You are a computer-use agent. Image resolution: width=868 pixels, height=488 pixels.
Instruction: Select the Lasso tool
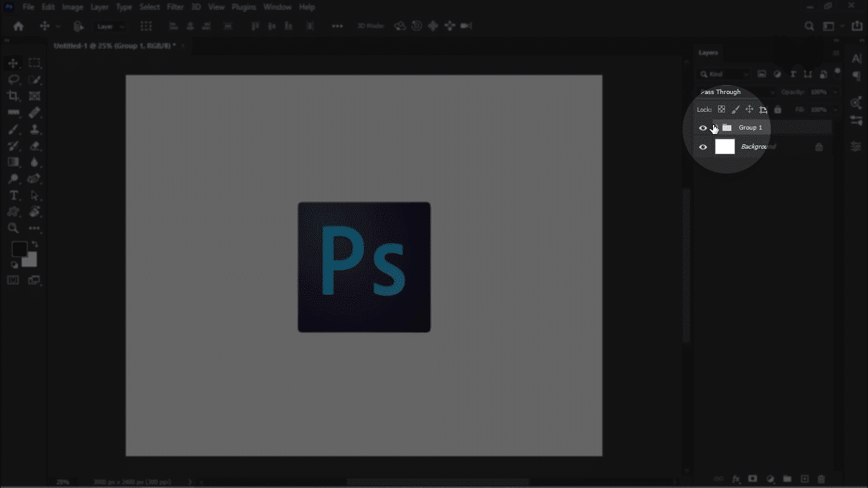coord(13,79)
